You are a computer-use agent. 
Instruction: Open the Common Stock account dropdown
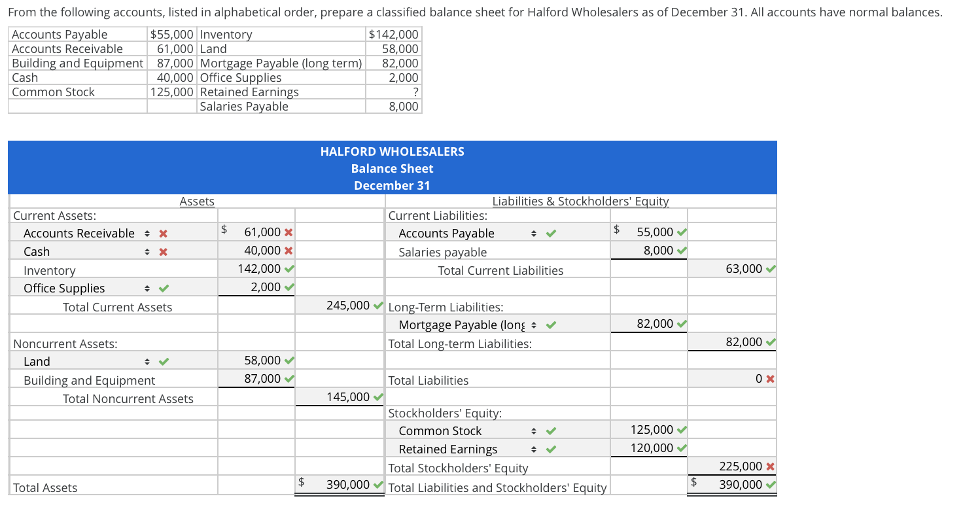[468, 431]
